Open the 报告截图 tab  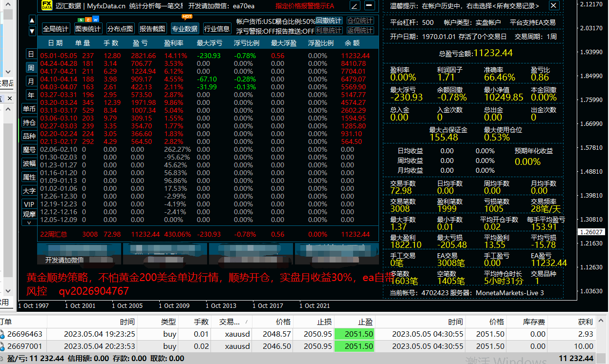tap(152, 29)
